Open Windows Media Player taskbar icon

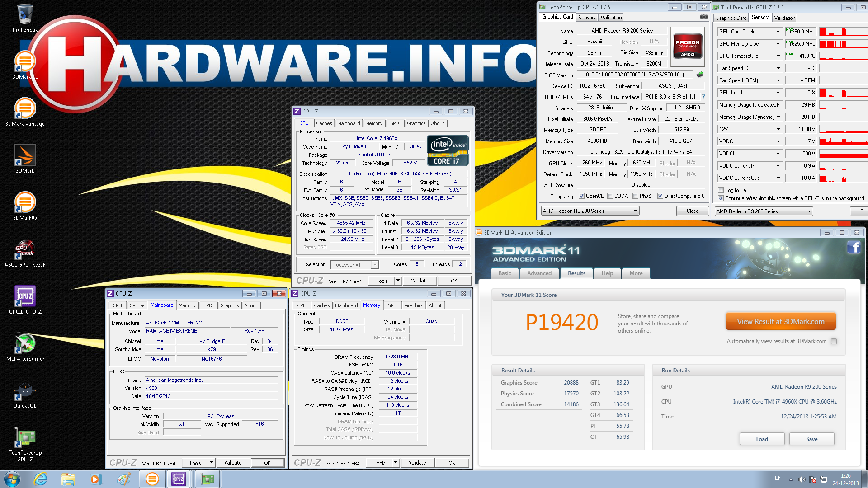coord(95,479)
